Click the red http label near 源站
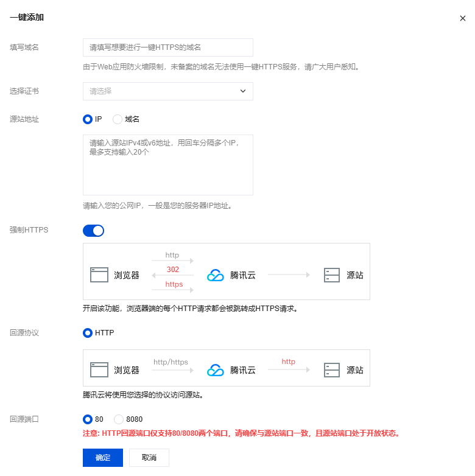 click(288, 362)
